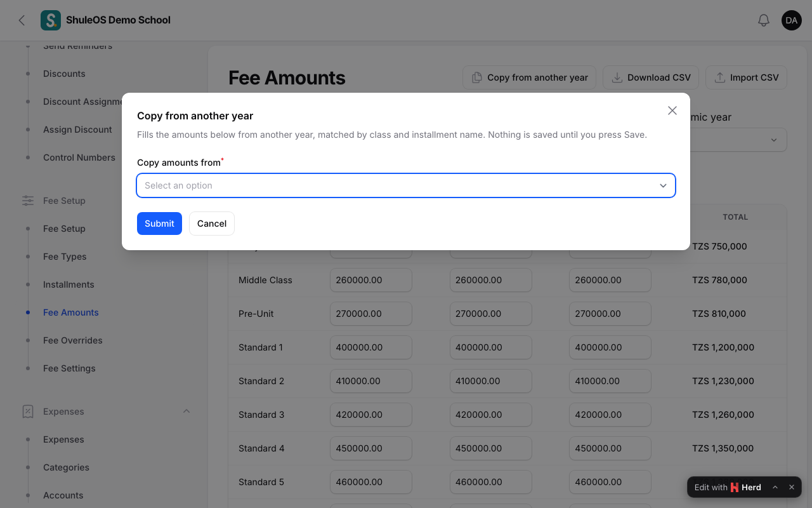Click the ShuleOS Demo School title
The width and height of the screenshot is (812, 508).
[118, 20]
